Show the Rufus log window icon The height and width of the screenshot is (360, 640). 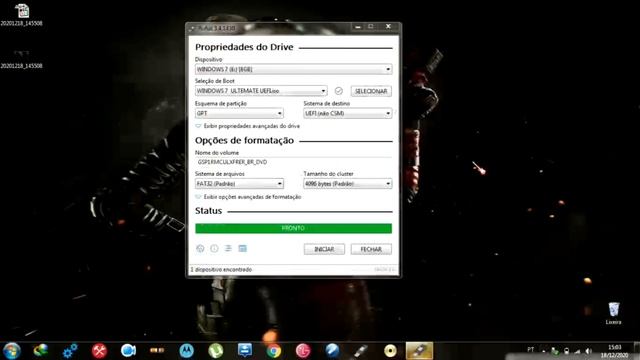[242, 248]
